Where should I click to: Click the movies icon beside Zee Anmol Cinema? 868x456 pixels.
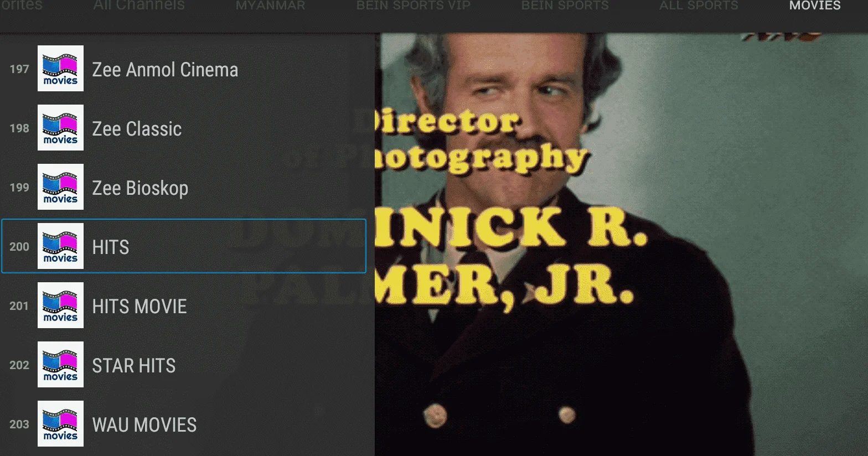[x=60, y=69]
